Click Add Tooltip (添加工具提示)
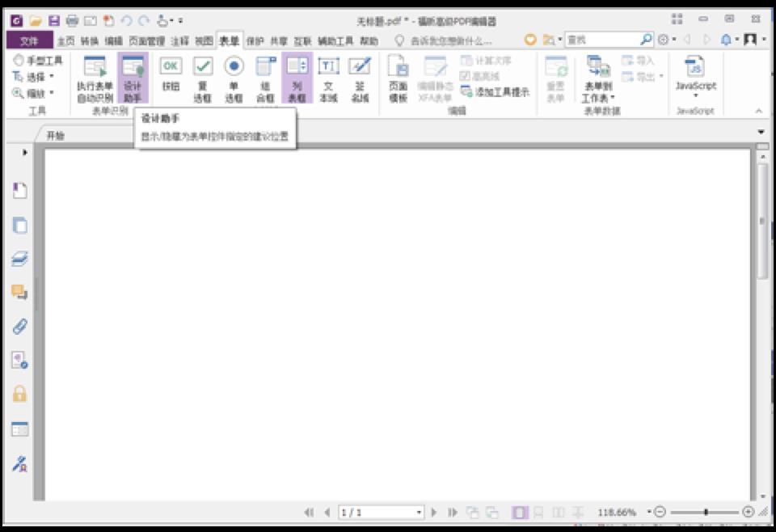The image size is (776, 532). [x=495, y=92]
